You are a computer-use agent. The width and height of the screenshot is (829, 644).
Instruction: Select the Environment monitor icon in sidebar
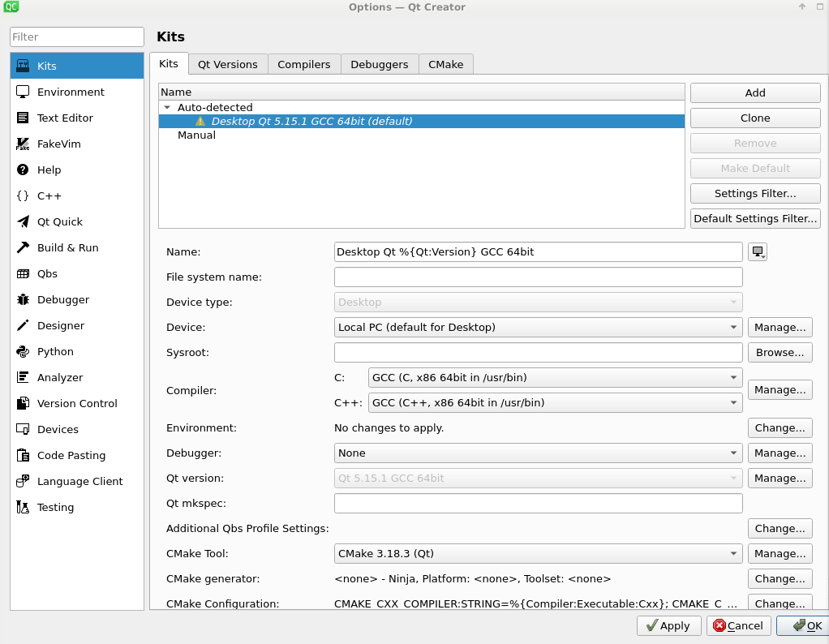click(x=23, y=92)
